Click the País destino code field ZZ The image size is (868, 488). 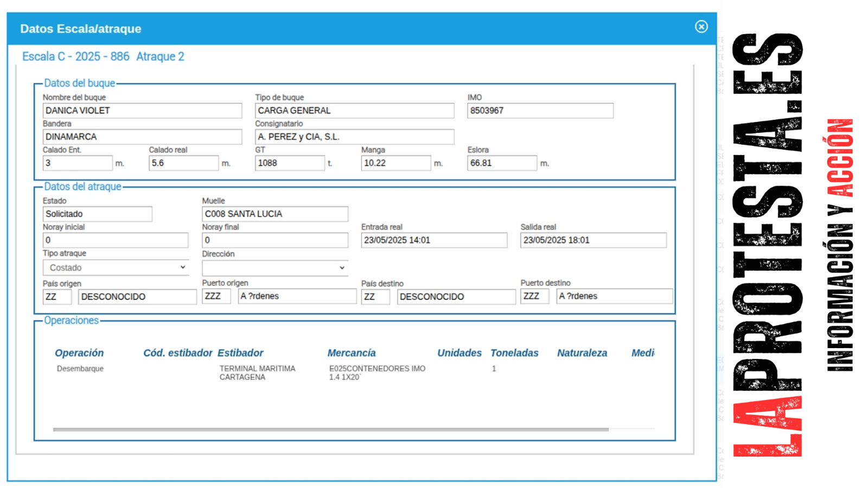click(375, 297)
